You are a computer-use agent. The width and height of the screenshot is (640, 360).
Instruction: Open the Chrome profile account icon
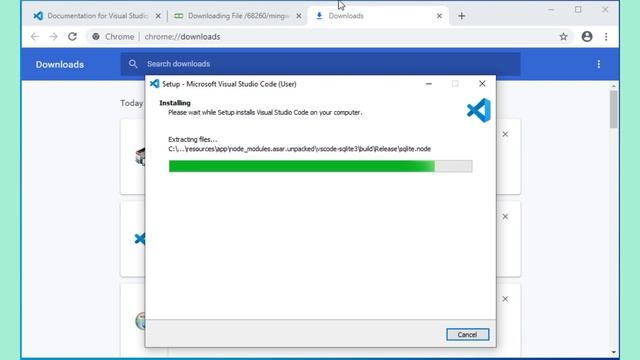(587, 37)
